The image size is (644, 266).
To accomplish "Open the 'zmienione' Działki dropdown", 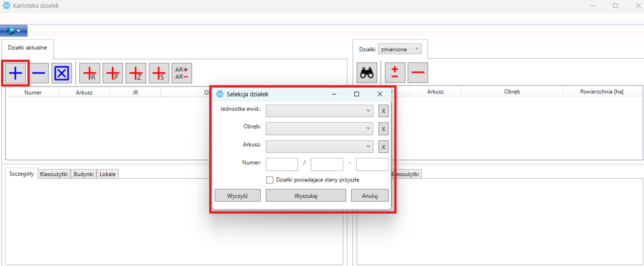I will [400, 49].
